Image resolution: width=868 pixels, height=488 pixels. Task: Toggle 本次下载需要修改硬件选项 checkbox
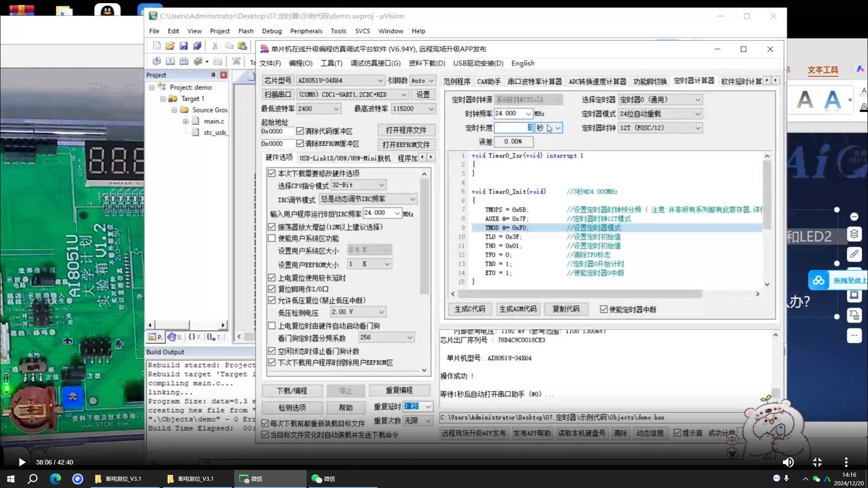(272, 173)
